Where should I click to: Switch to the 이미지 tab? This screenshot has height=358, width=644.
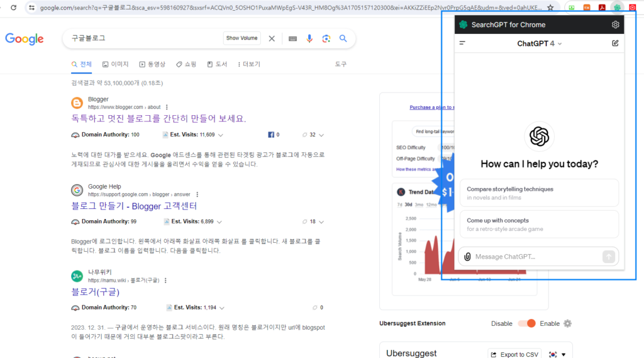click(116, 64)
